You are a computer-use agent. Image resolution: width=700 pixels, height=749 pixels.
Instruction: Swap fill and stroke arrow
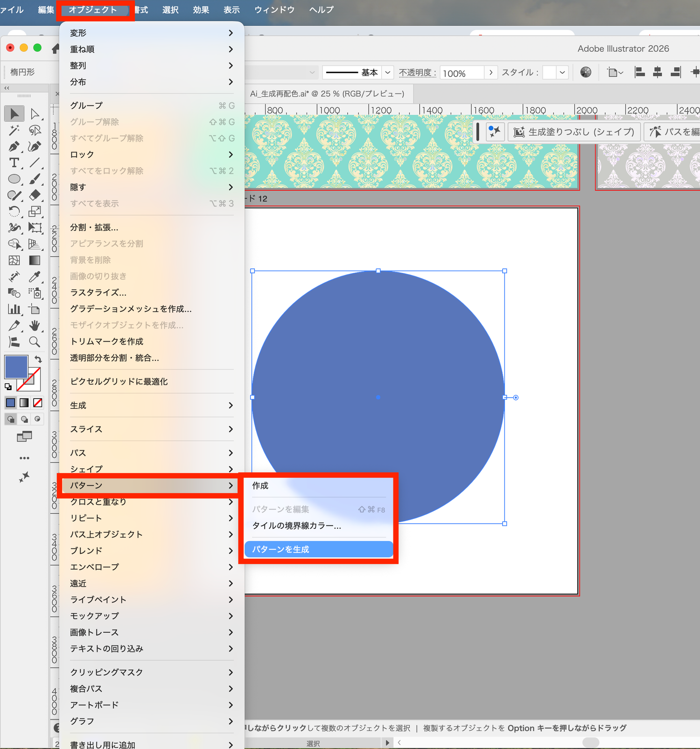coord(38,359)
